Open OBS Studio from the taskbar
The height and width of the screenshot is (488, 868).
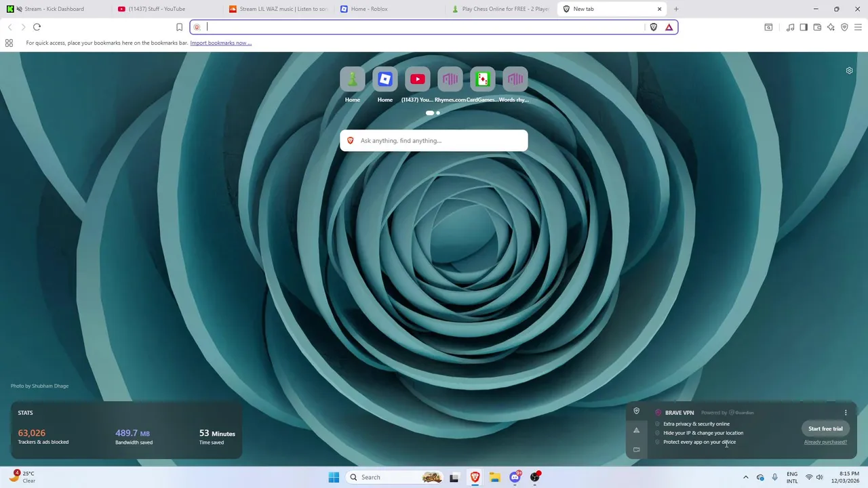point(536,477)
